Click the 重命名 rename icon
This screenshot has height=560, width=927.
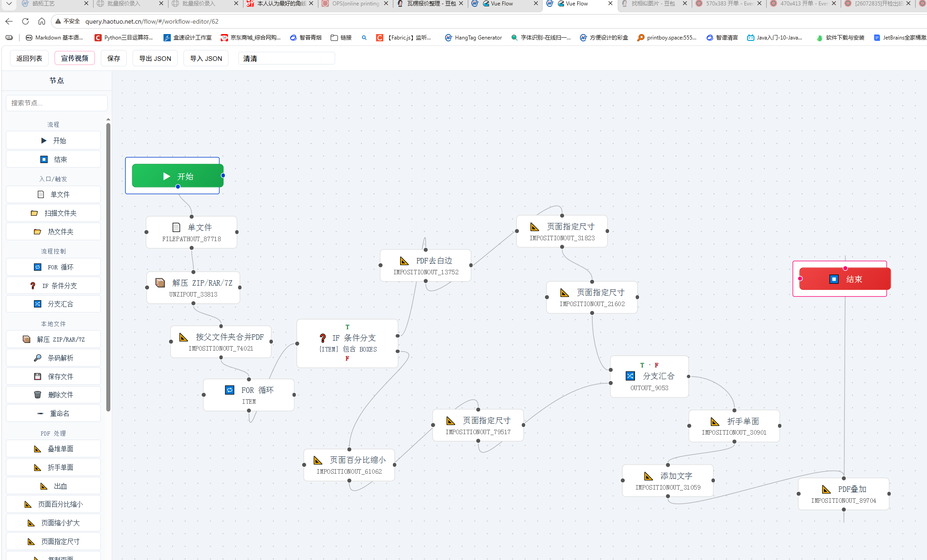[40, 413]
